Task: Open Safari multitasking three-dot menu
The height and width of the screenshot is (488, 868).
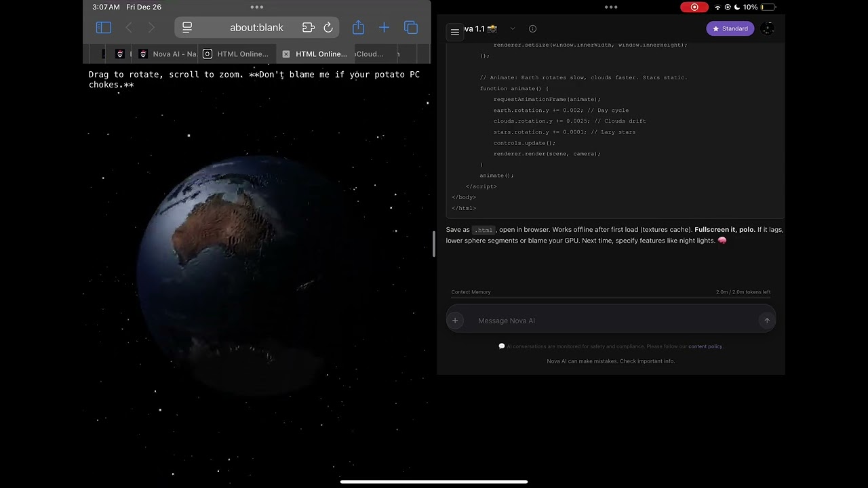Action: coord(257,7)
